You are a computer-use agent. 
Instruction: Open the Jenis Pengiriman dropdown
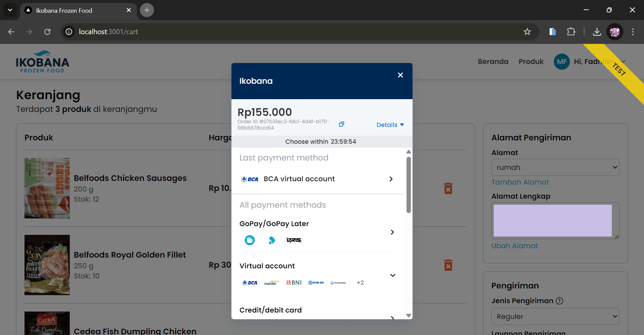555,317
